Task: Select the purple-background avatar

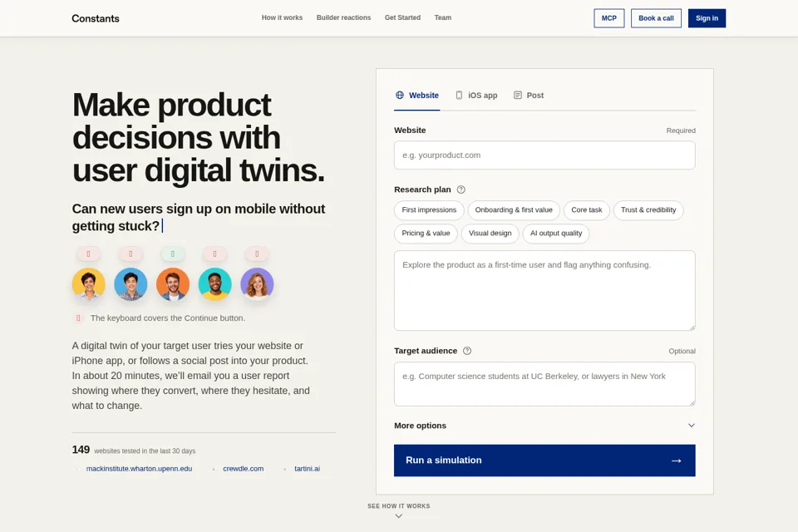Action: 257,284
